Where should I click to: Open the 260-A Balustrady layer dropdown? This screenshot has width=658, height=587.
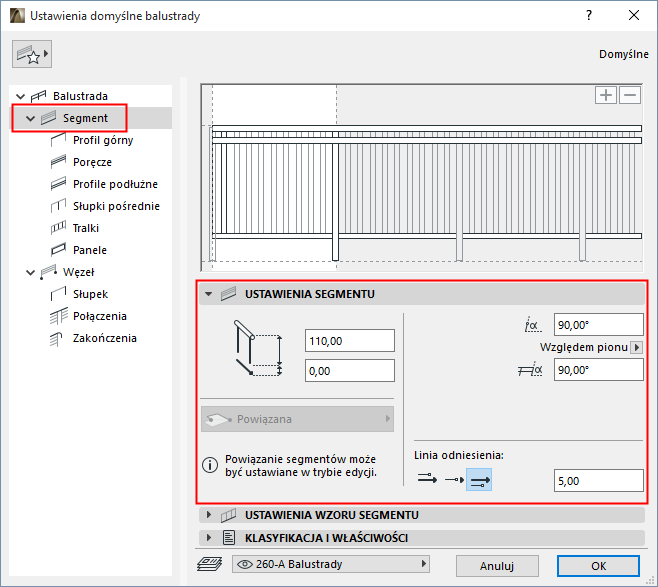[331, 564]
